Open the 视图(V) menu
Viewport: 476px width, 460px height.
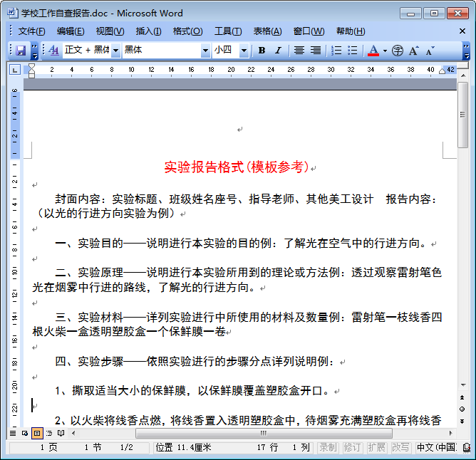point(110,31)
